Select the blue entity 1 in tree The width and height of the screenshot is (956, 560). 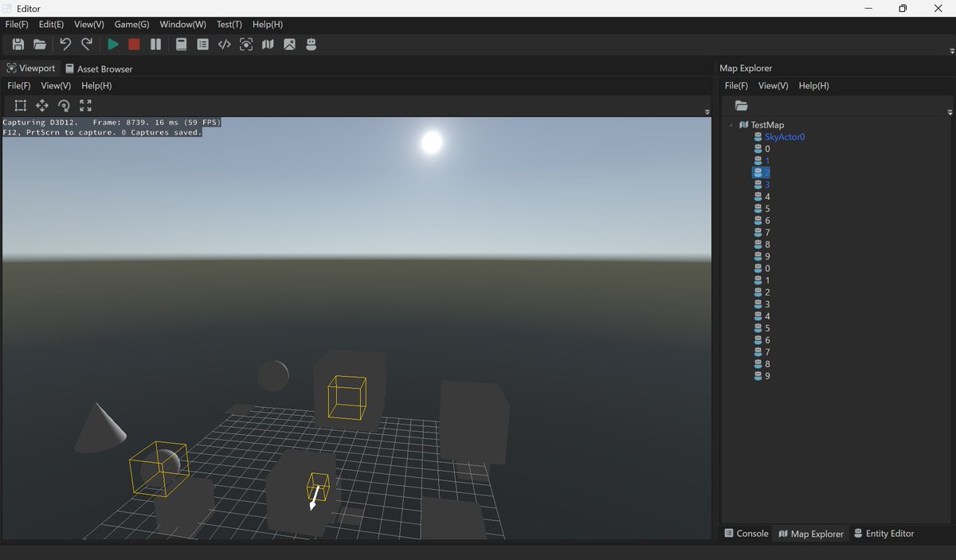click(x=767, y=161)
